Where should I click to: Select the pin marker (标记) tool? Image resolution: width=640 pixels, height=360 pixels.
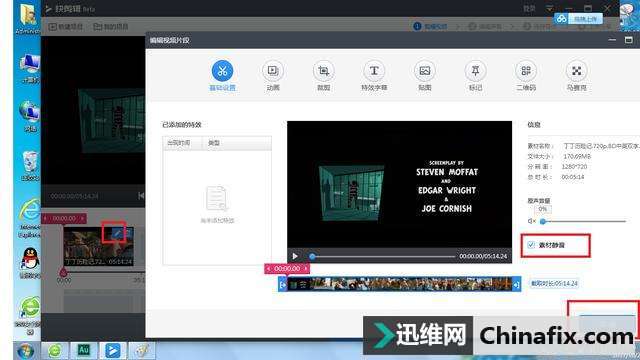pyautogui.click(x=475, y=71)
